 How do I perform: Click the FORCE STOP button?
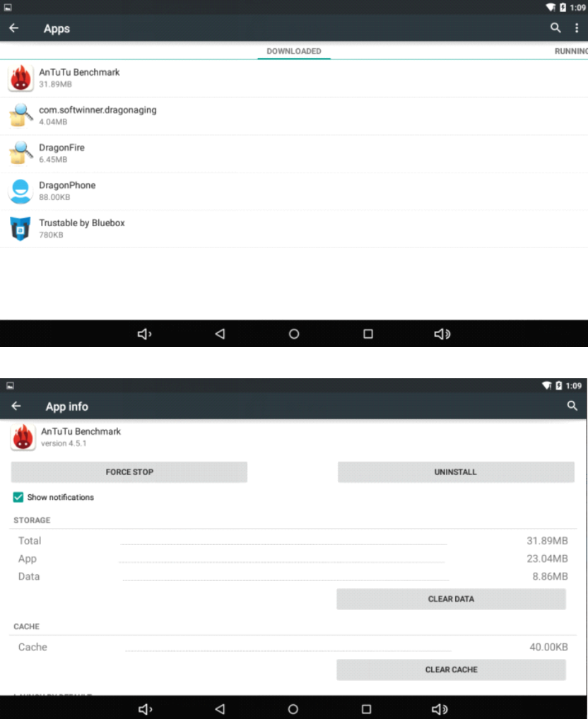click(129, 472)
